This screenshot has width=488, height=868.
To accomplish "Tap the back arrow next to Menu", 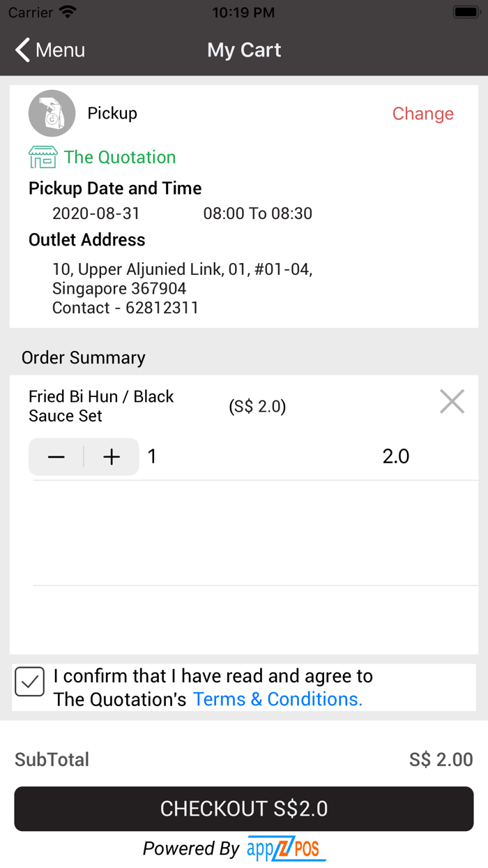I will coord(21,50).
